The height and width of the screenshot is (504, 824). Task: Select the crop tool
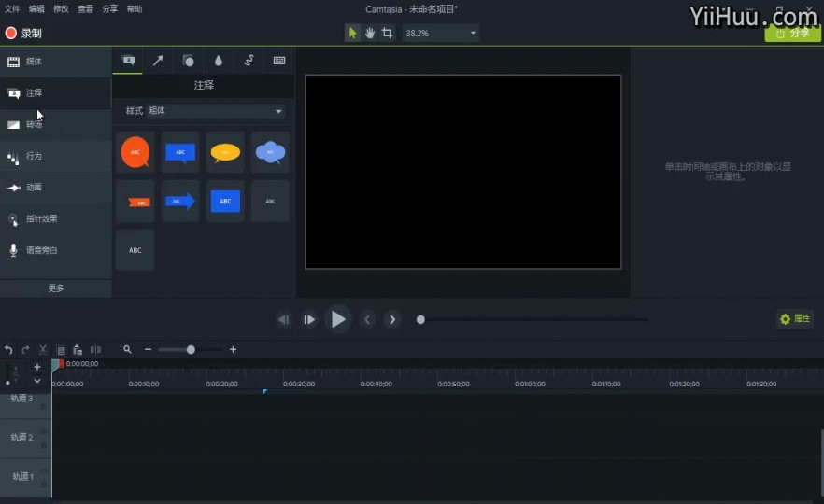[x=388, y=33]
